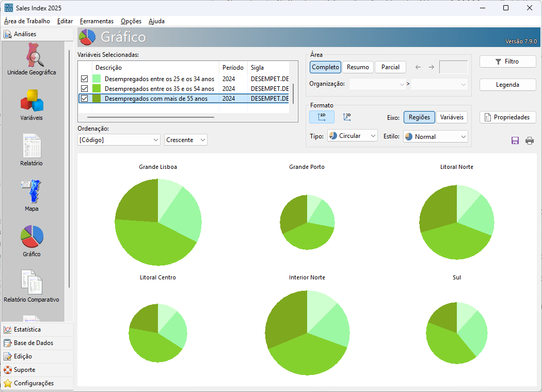The height and width of the screenshot is (392, 542).
Task: Click the dark green 55+ color swatch
Action: pyautogui.click(x=97, y=99)
